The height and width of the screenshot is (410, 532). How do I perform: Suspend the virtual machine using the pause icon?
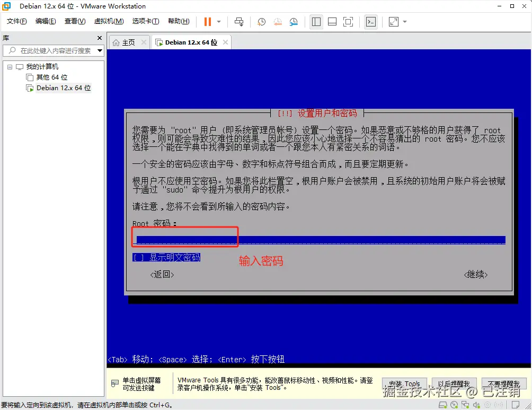[207, 22]
